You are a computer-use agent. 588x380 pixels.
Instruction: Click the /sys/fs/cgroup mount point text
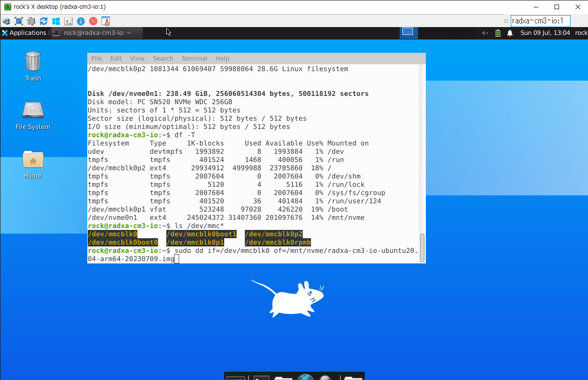[356, 193]
